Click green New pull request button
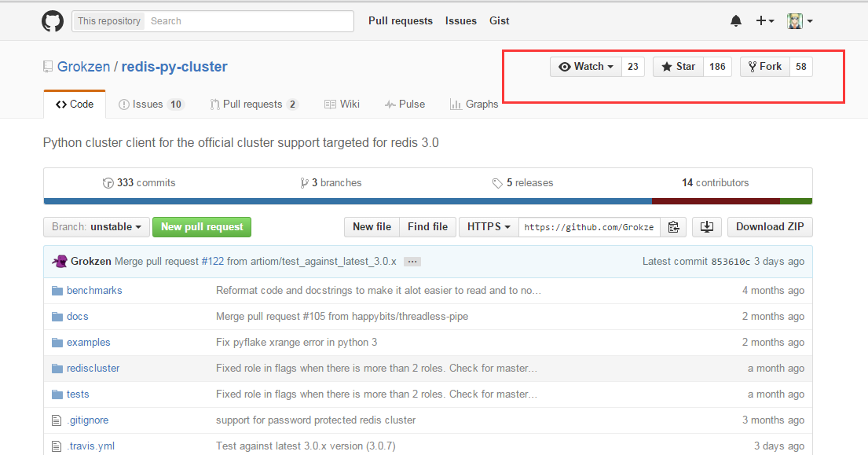Image resolution: width=868 pixels, height=455 pixels. click(x=202, y=227)
